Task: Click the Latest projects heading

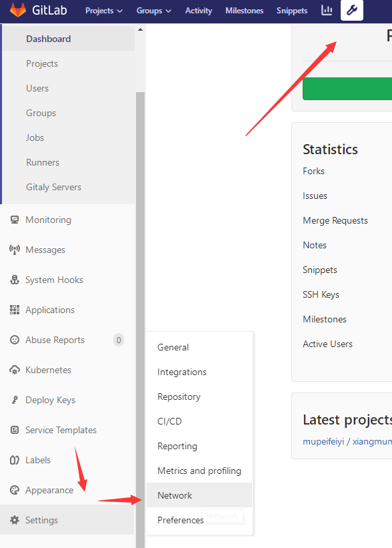Action: pos(347,420)
